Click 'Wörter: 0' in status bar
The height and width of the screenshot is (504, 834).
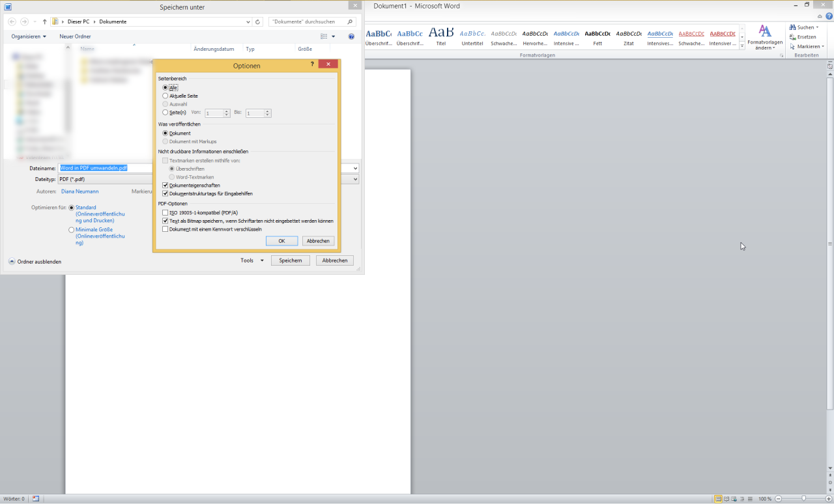point(14,499)
